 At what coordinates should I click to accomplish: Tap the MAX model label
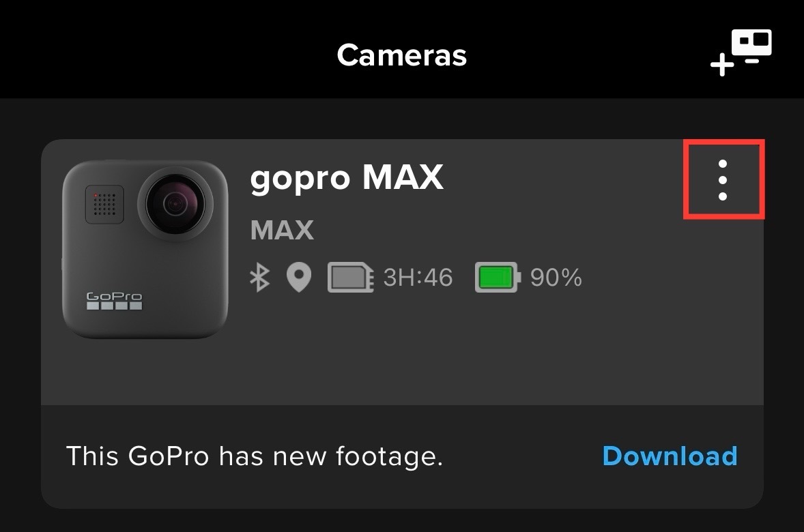pyautogui.click(x=282, y=230)
